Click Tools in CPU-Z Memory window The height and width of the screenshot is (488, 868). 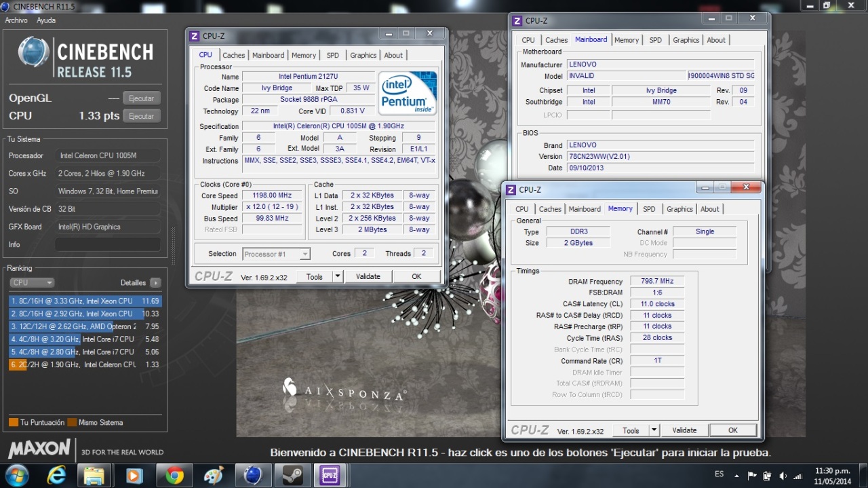click(631, 430)
